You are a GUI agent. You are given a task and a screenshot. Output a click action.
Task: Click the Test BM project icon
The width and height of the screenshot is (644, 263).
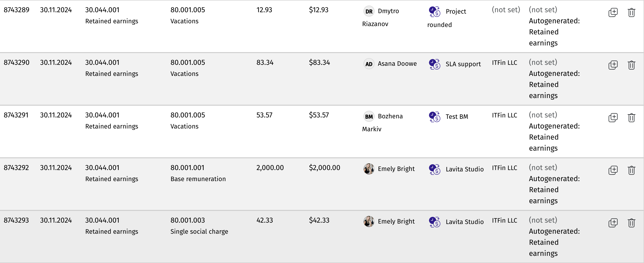(434, 117)
